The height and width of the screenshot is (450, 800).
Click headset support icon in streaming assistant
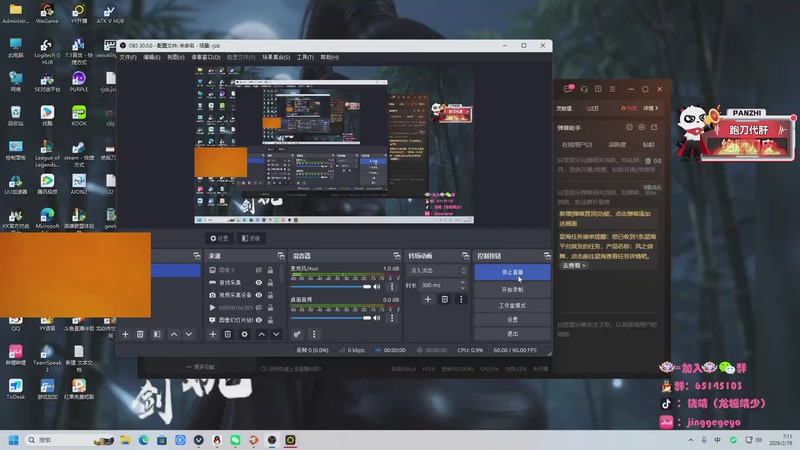click(584, 89)
